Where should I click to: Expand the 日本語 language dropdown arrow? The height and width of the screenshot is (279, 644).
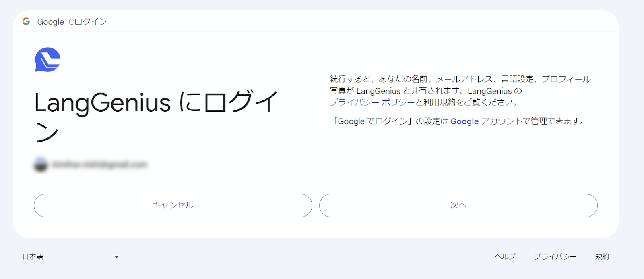(x=116, y=257)
